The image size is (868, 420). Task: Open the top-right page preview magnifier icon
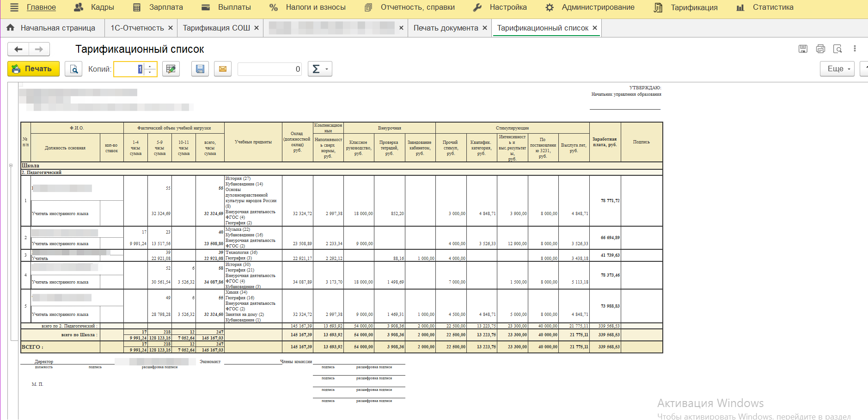(x=837, y=49)
